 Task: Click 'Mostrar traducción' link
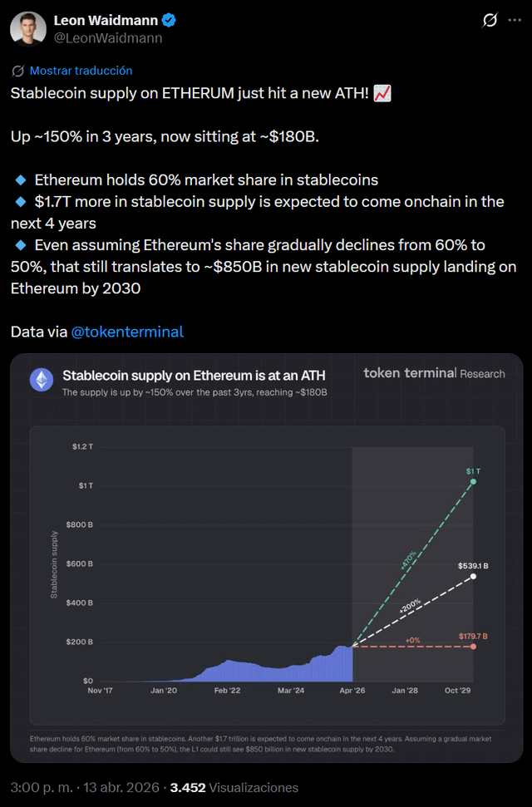tap(81, 71)
